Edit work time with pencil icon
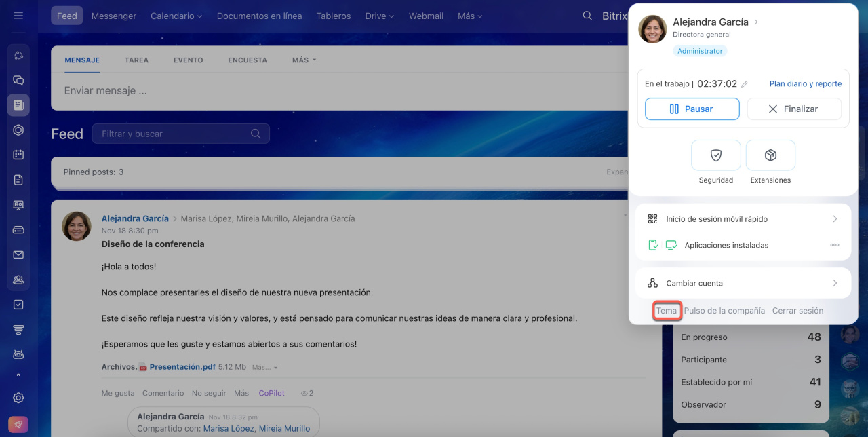 click(745, 84)
